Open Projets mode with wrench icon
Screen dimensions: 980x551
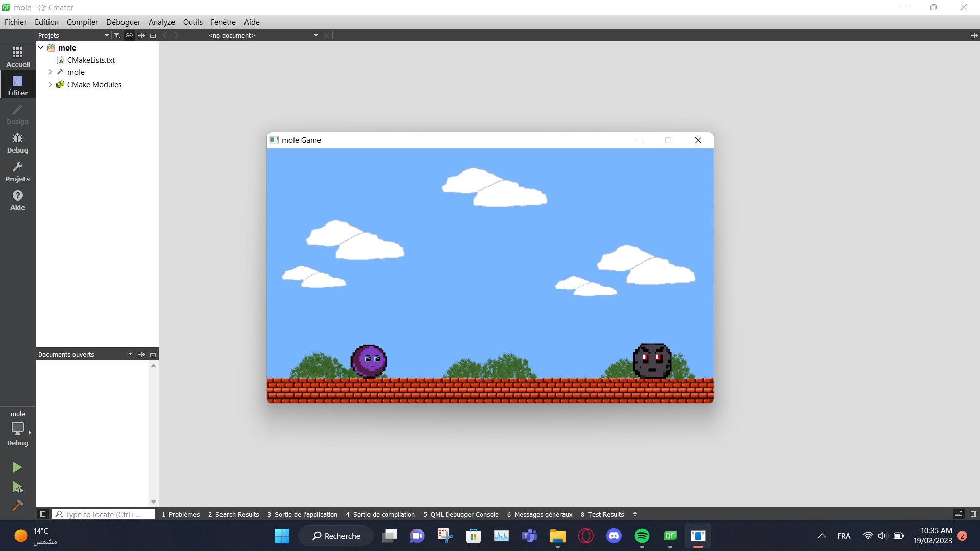coord(18,171)
